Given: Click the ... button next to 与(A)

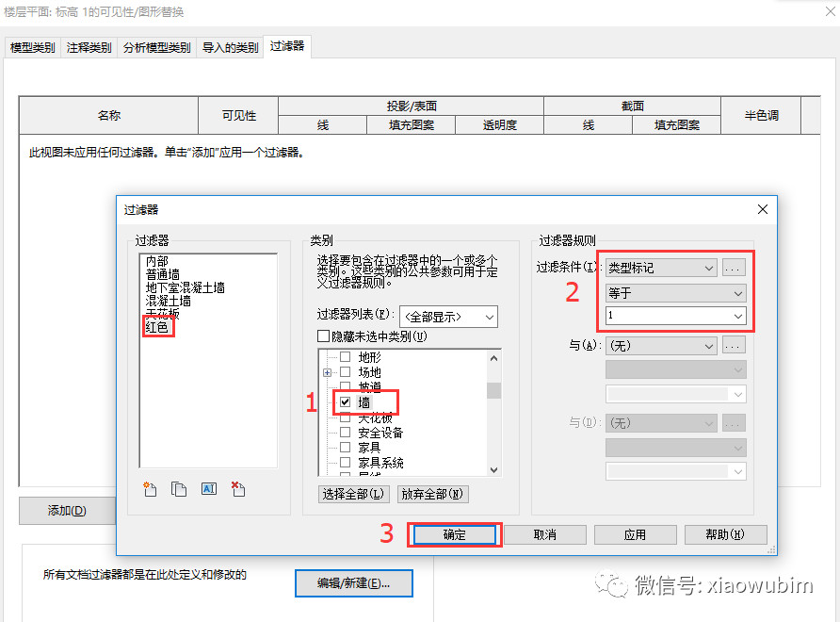Looking at the screenshot, I should [x=734, y=346].
